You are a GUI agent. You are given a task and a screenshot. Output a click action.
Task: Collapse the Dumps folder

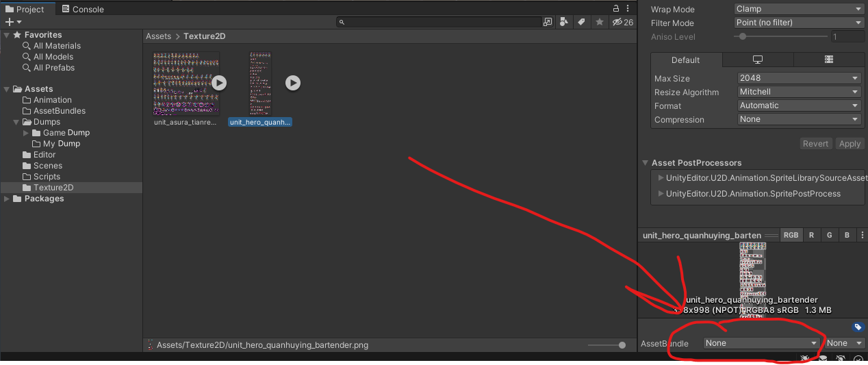(16, 122)
